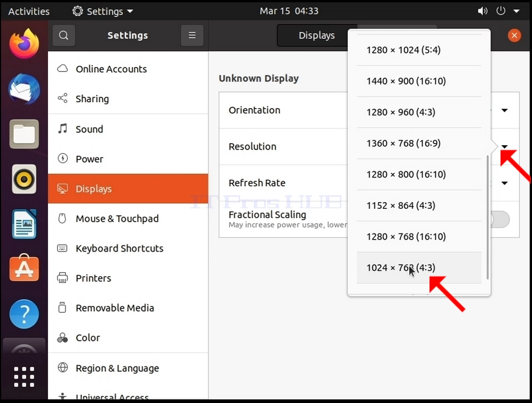
Task: Expand the Resolution dropdown arrow
Action: tap(504, 147)
